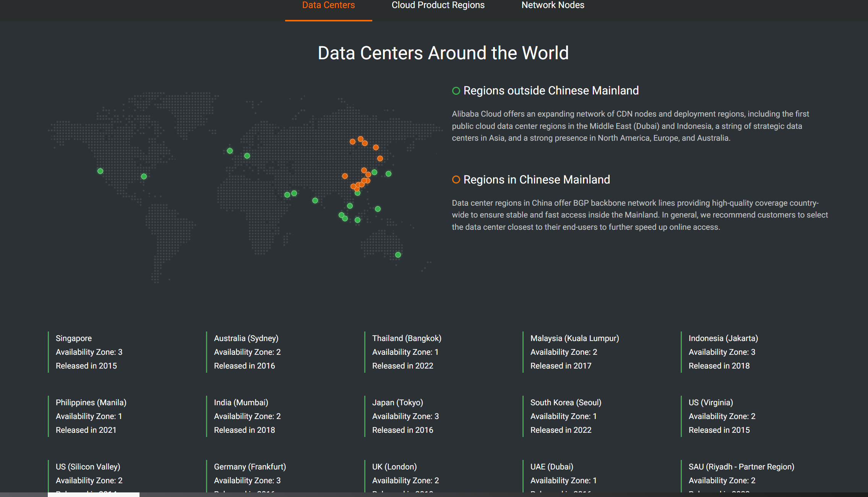Click the green Sydney marker on Australia
Image resolution: width=868 pixels, height=497 pixels.
coord(398,255)
